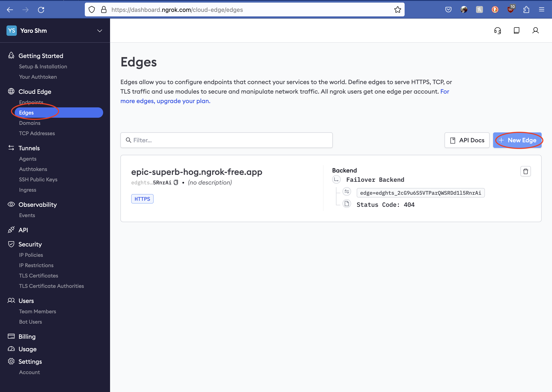Bookmark page with the star icon
Image resolution: width=552 pixels, height=392 pixels.
pos(397,10)
